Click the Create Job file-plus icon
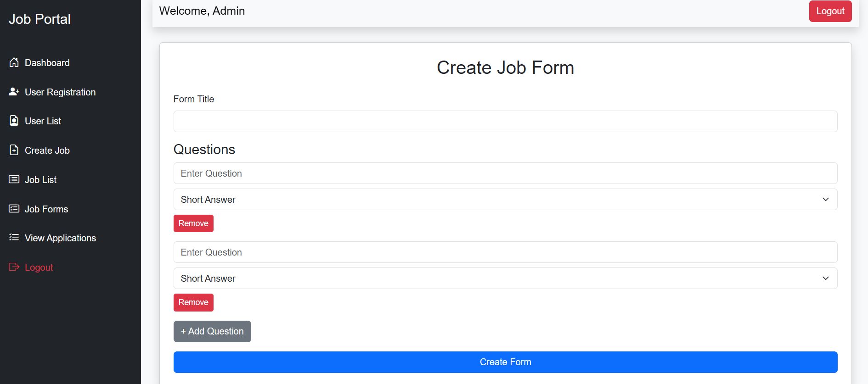868x384 pixels. coord(14,150)
